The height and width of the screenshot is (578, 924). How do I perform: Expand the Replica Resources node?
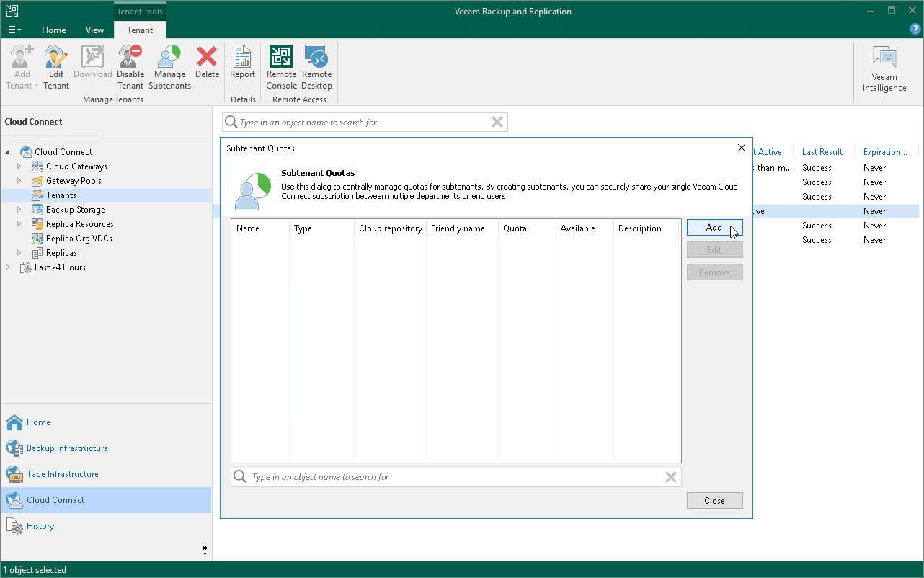[19, 224]
